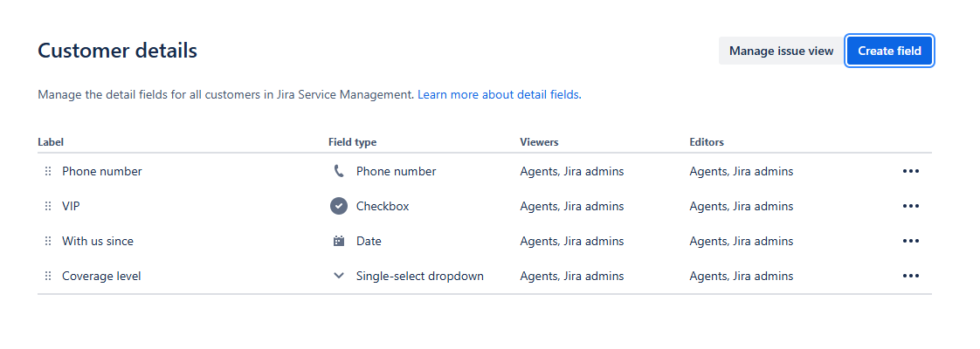This screenshot has height=349, width=980.
Task: Open the three-dot menu for VIP row
Action: pos(911,206)
